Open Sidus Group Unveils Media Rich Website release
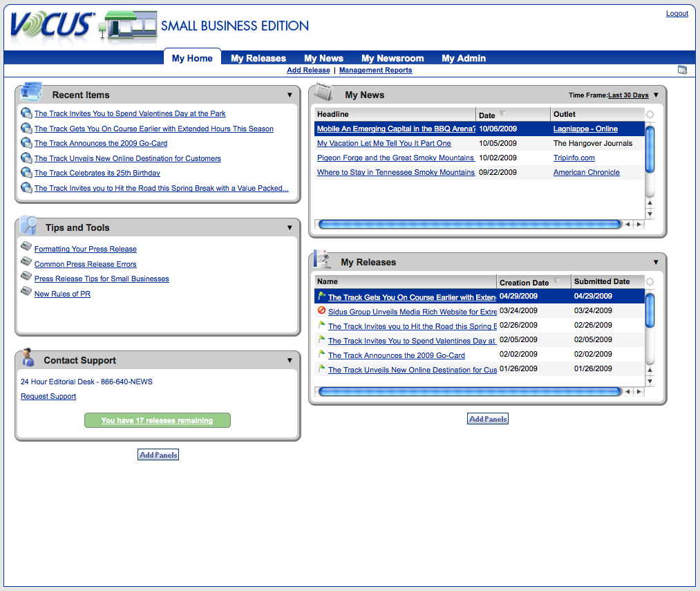Screen dimensions: 700x591 [x=413, y=312]
